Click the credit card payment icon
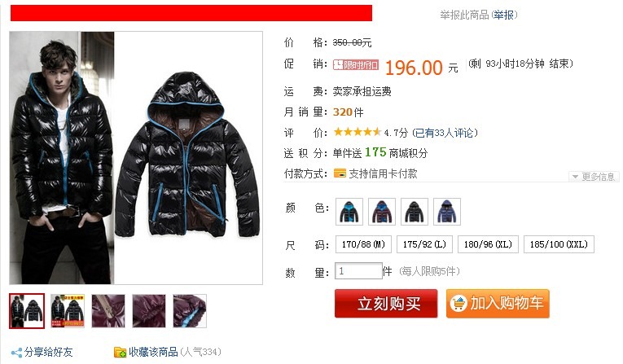 click(340, 173)
